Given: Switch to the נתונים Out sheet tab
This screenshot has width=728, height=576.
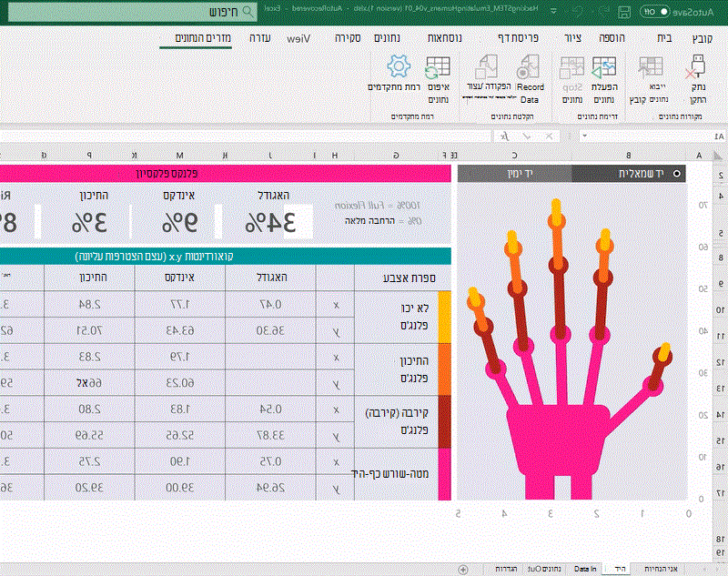Looking at the screenshot, I should point(544,569).
